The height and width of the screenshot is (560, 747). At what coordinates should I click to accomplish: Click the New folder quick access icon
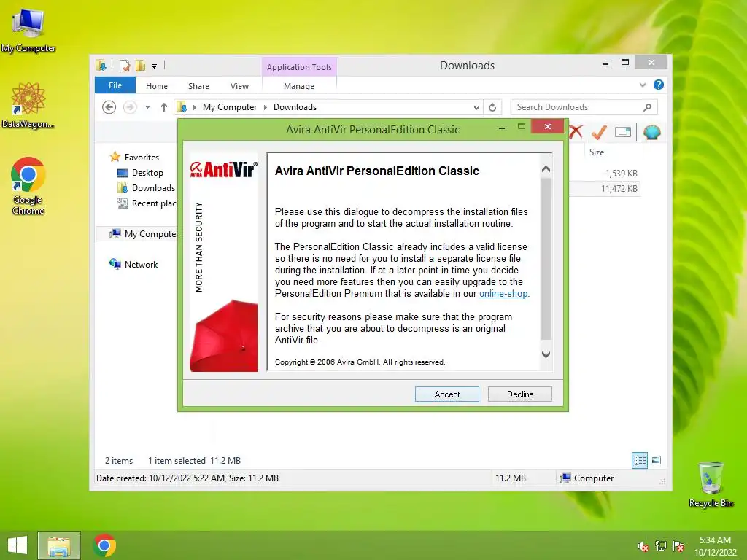(140, 65)
